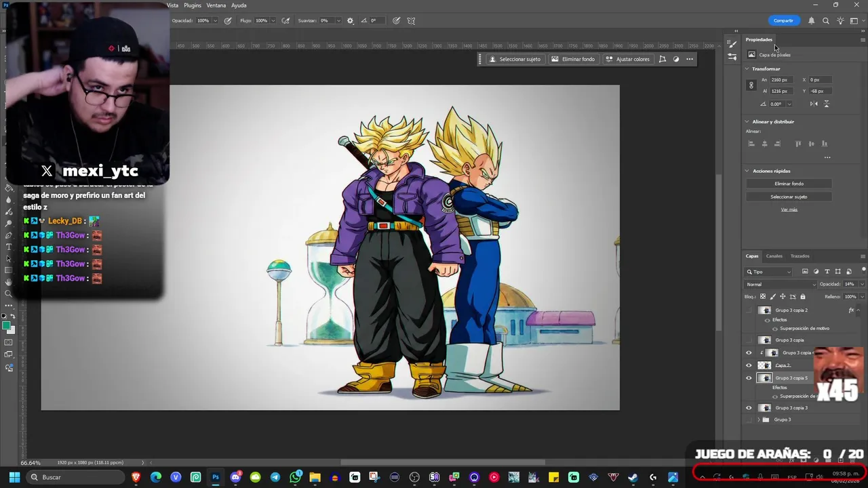
Task: Open Steam from the taskbar
Action: click(633, 477)
